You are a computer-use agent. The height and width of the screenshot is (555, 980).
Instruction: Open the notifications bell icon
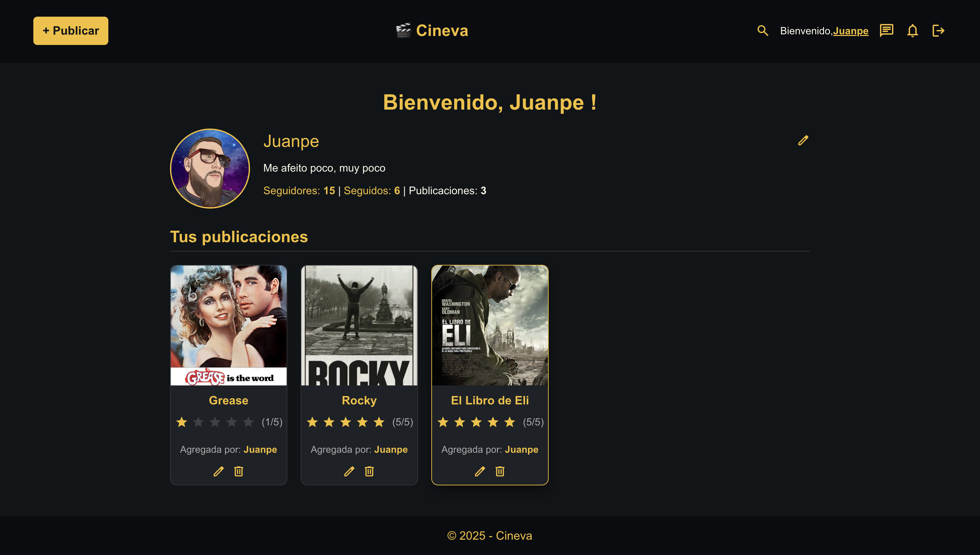(x=913, y=31)
